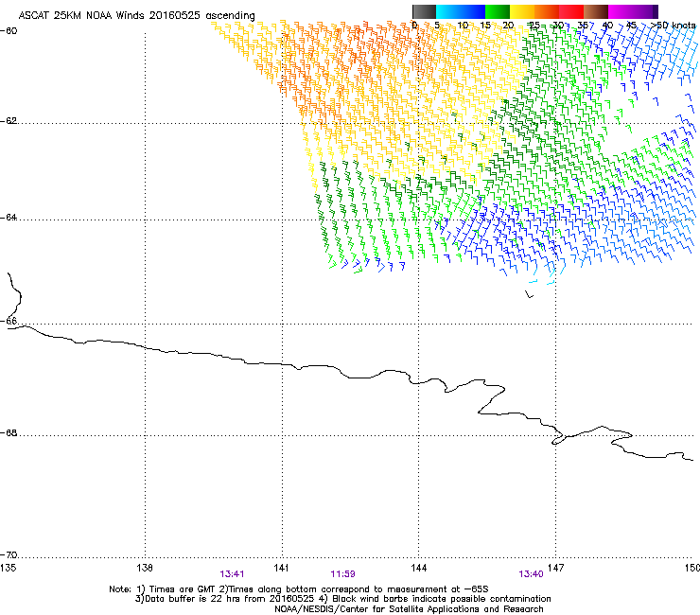Viewport: 700px width, 615px height.
Task: Pick the yellow 20-25 knots legend swatch
Action: 522,11
